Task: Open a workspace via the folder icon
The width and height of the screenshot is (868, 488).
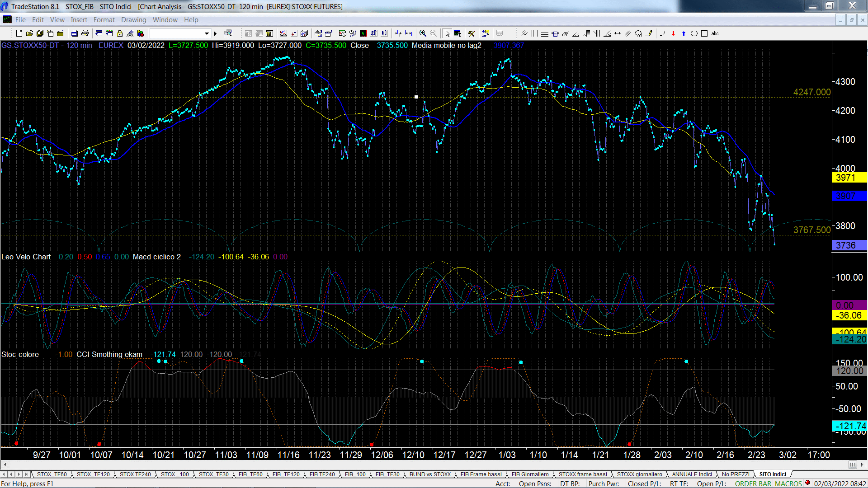Action: pos(29,33)
